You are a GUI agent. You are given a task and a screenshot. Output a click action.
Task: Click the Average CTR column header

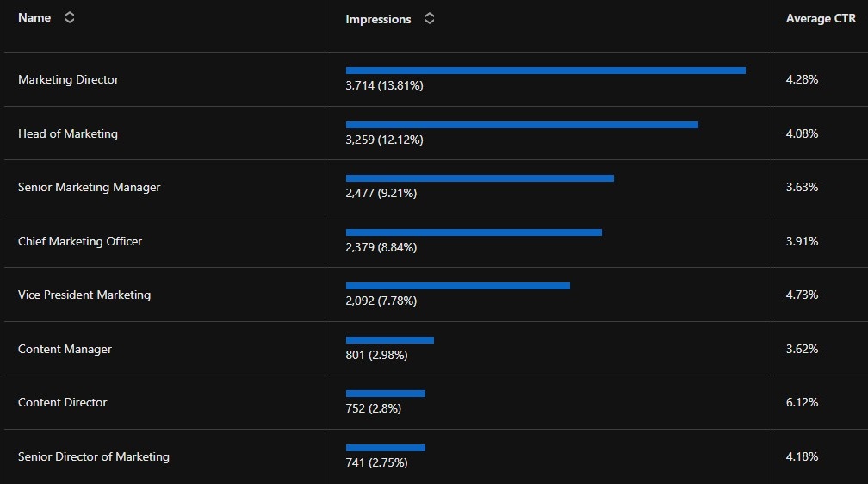tap(821, 19)
